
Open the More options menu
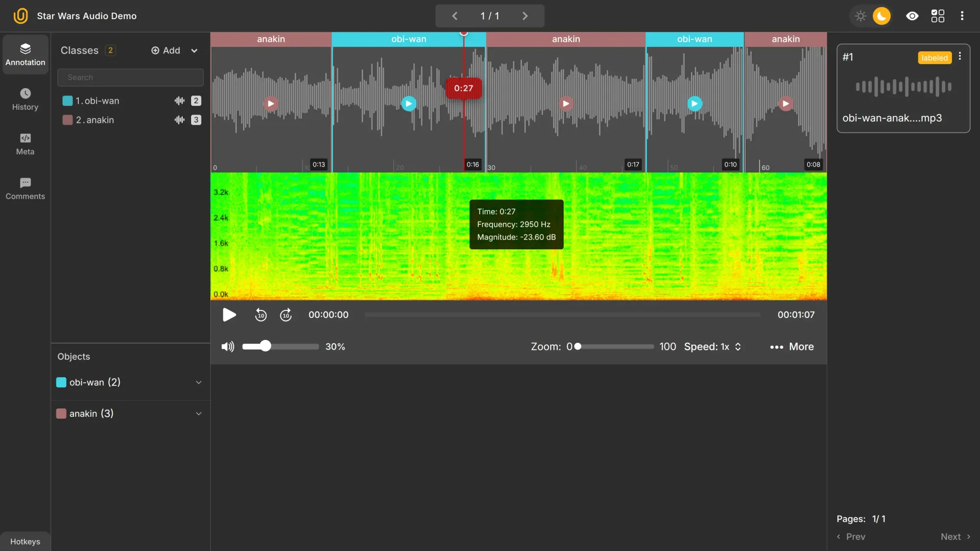[x=792, y=347]
